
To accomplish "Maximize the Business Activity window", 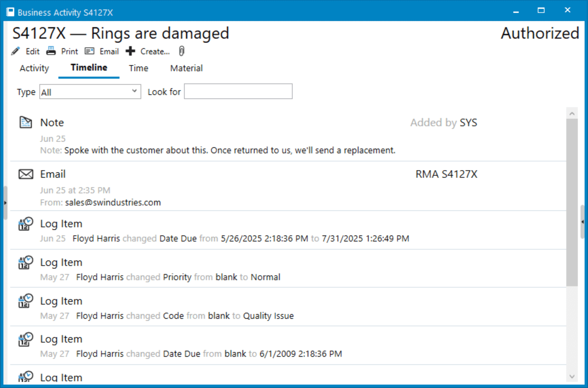I will click(x=541, y=10).
